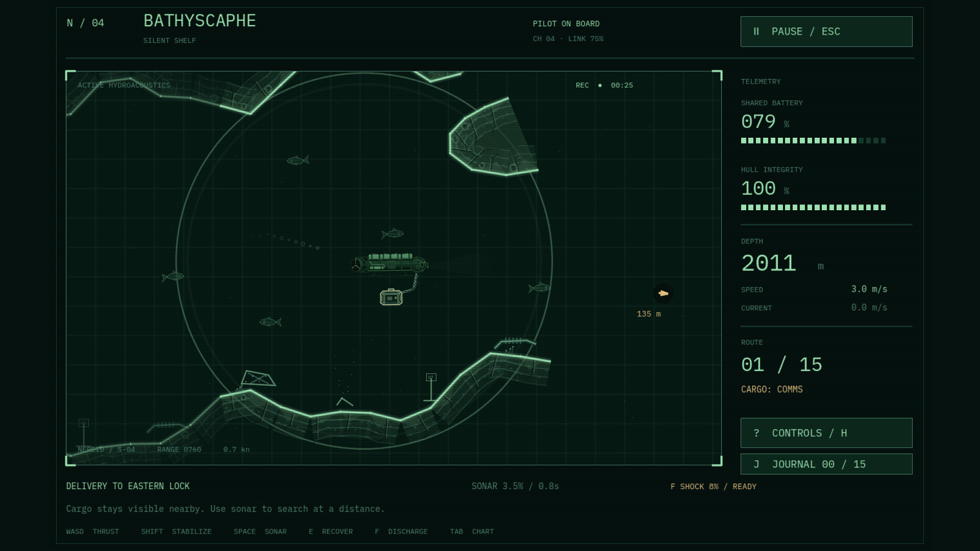The image size is (980, 551).
Task: Click the fish in the lower-left of sonar circle
Action: point(271,322)
